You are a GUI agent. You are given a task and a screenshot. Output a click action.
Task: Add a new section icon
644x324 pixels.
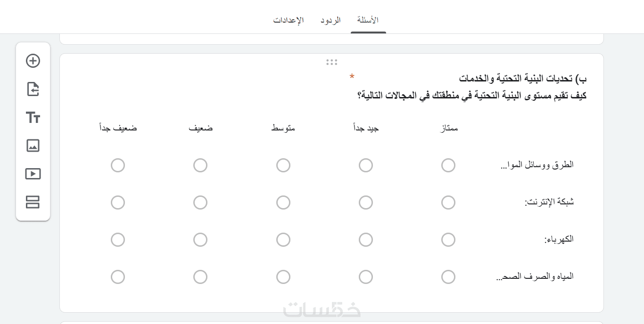pyautogui.click(x=33, y=202)
